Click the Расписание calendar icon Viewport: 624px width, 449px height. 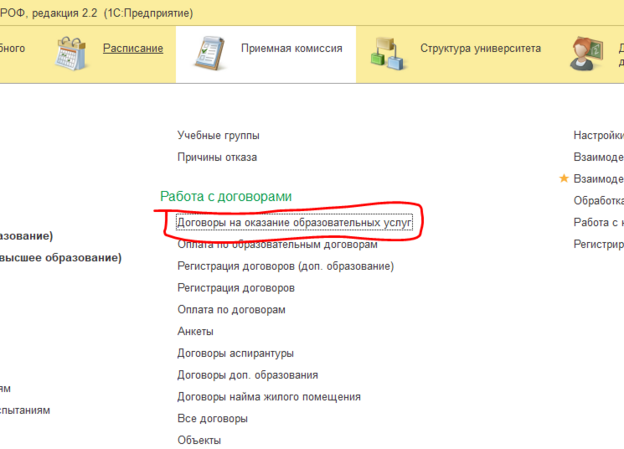[73, 50]
